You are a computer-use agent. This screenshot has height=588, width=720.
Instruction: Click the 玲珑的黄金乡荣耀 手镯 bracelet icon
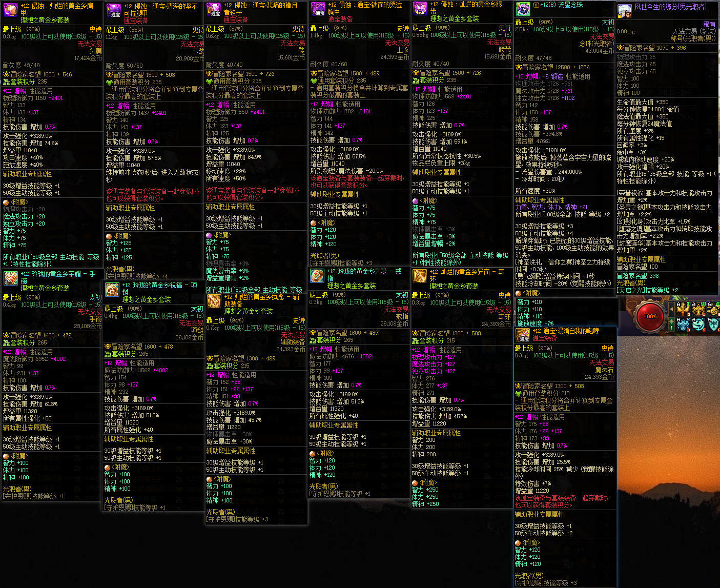[11, 278]
